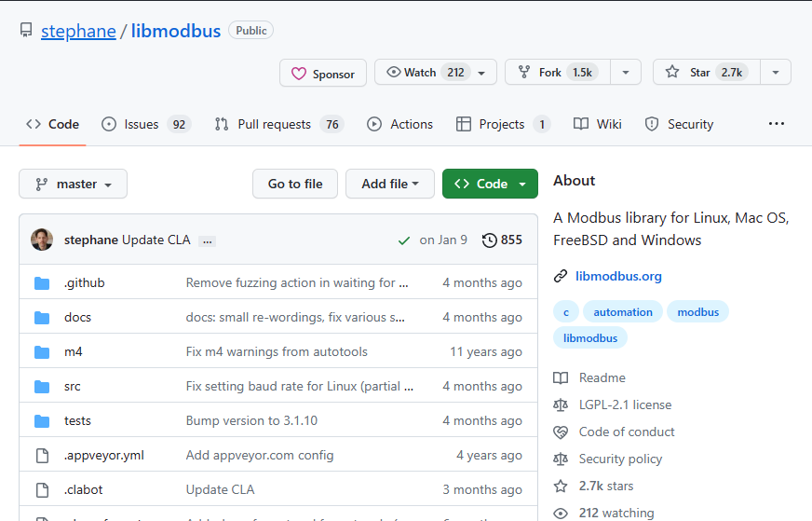Image resolution: width=812 pixels, height=521 pixels.
Task: Select the 'libmodbus' topic tag
Action: (x=589, y=338)
